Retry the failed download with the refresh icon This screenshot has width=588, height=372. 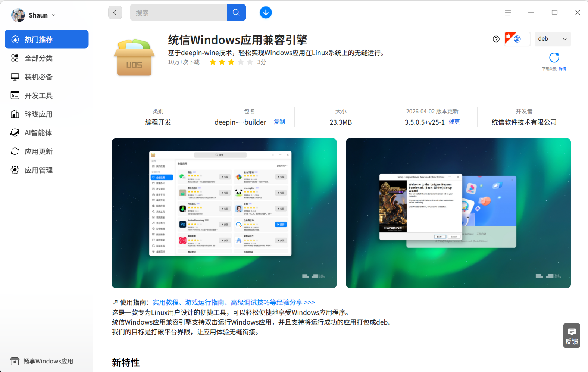(x=554, y=57)
